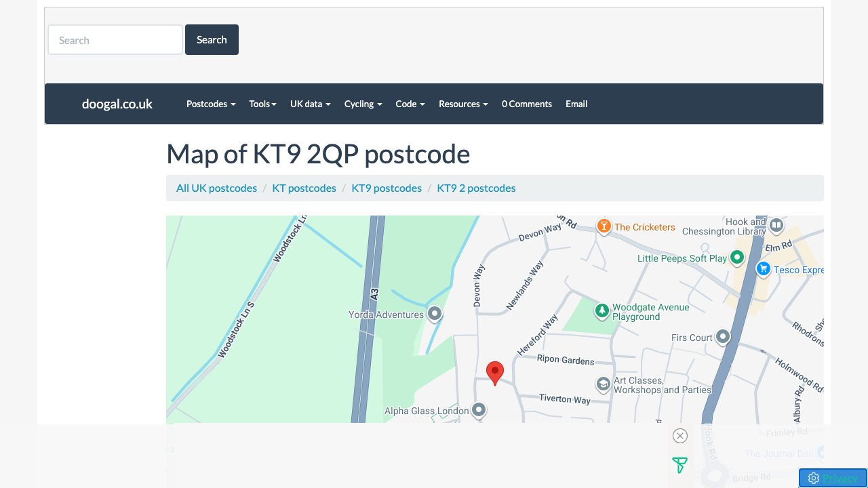Click the Firs Court map pin

pyautogui.click(x=723, y=336)
